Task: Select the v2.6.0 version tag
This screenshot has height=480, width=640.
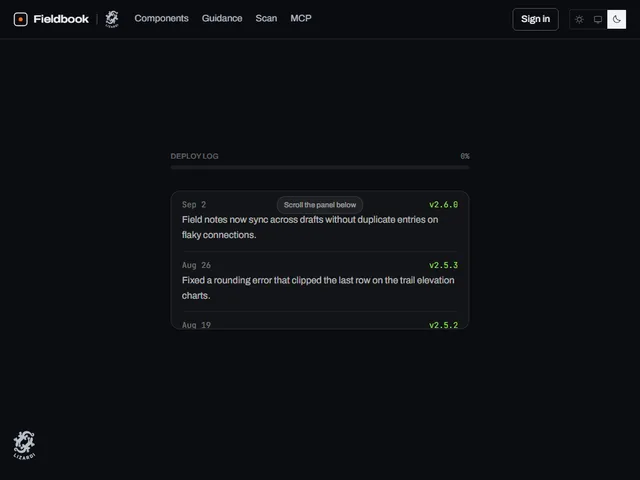Action: click(x=443, y=204)
